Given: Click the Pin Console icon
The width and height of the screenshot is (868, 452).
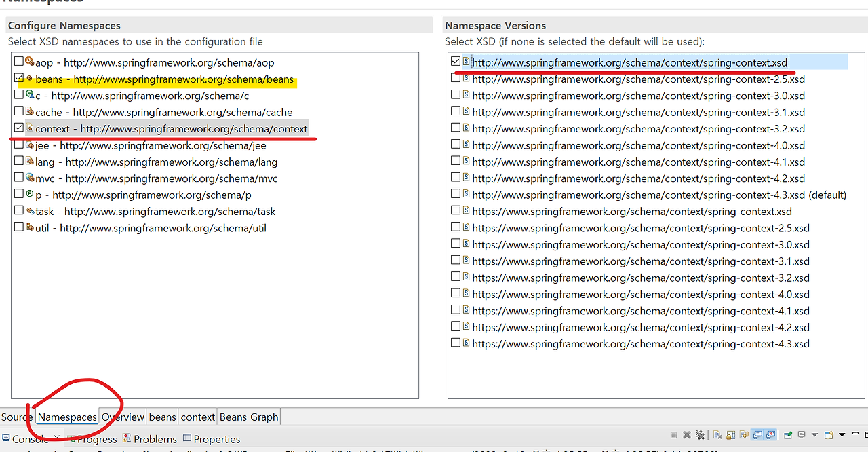Looking at the screenshot, I should point(789,435).
